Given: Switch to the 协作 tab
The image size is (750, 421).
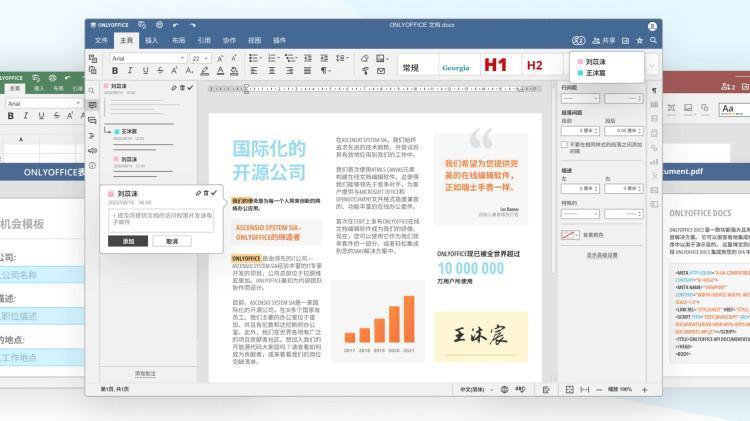Looking at the screenshot, I should pos(229,41).
